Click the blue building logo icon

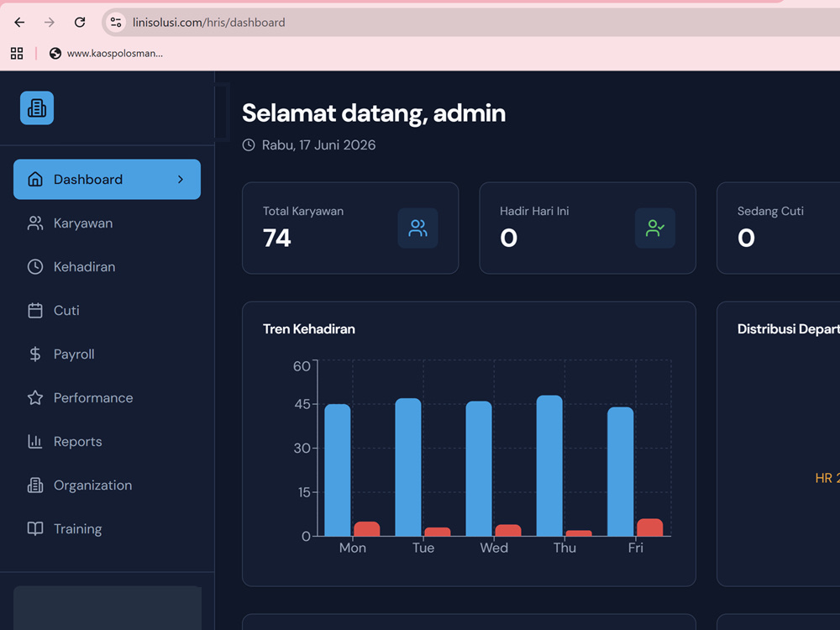pyautogui.click(x=37, y=108)
